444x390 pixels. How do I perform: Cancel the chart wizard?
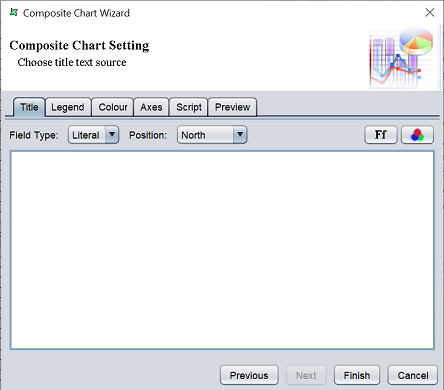point(413,375)
